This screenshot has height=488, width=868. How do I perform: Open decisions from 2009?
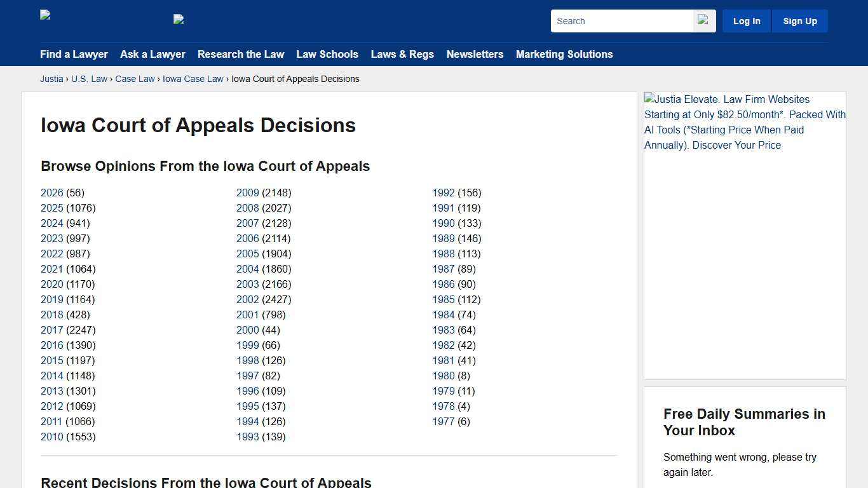point(247,193)
